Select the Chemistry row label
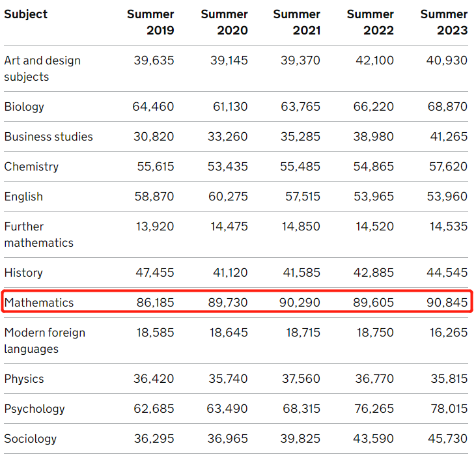476x459 pixels. pos(31,167)
